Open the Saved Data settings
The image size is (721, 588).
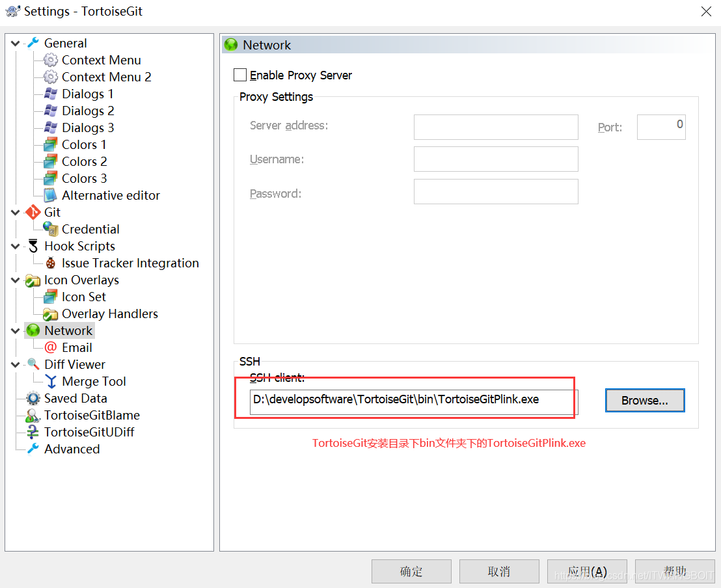[75, 398]
